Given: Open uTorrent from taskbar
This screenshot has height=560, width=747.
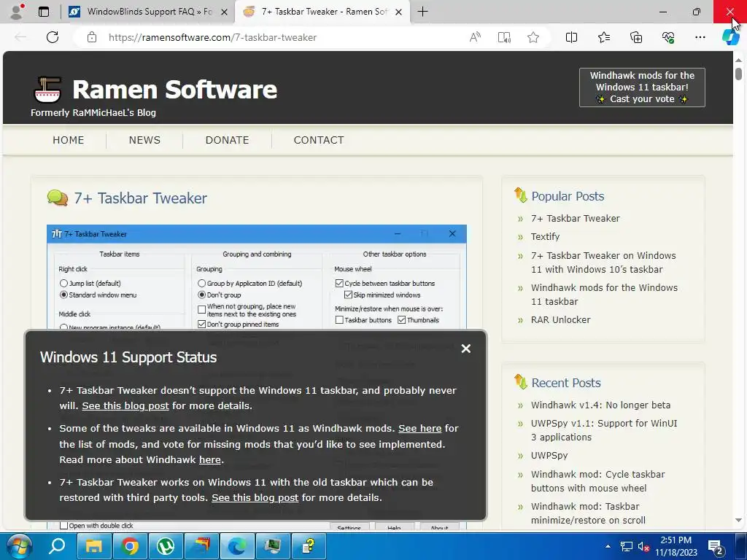Looking at the screenshot, I should click(x=166, y=546).
